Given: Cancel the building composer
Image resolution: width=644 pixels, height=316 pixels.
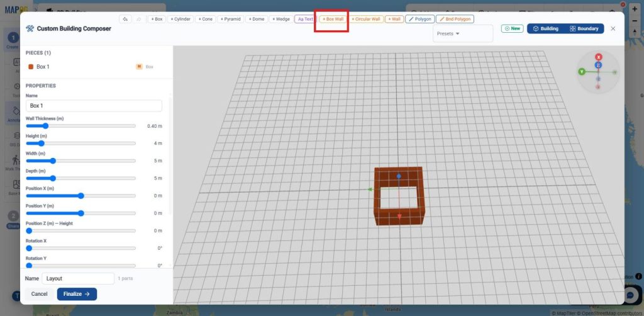Looking at the screenshot, I should point(40,294).
